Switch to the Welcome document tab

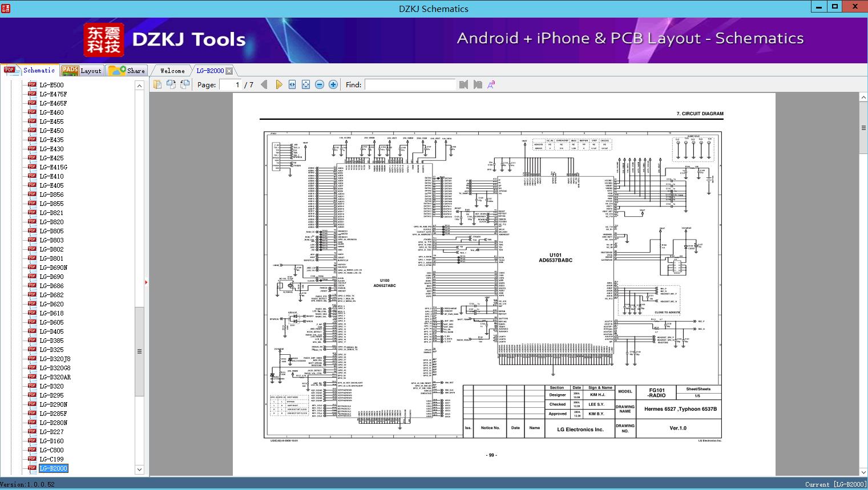point(172,71)
